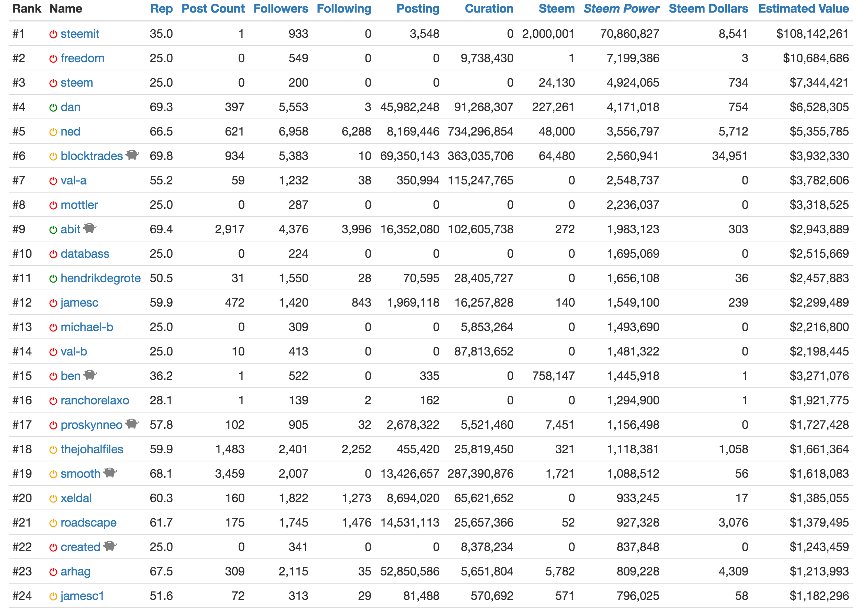The width and height of the screenshot is (868, 611).
Task: View dan's account page
Action: point(70,107)
